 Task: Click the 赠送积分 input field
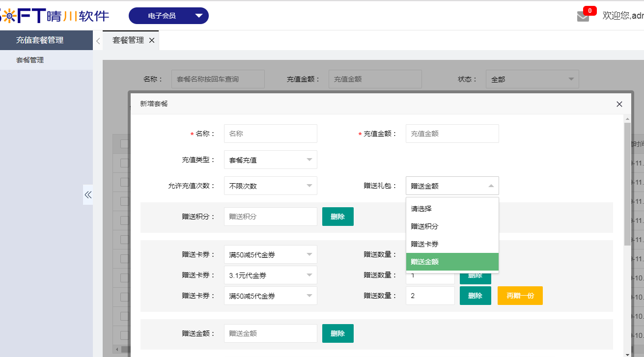270,217
